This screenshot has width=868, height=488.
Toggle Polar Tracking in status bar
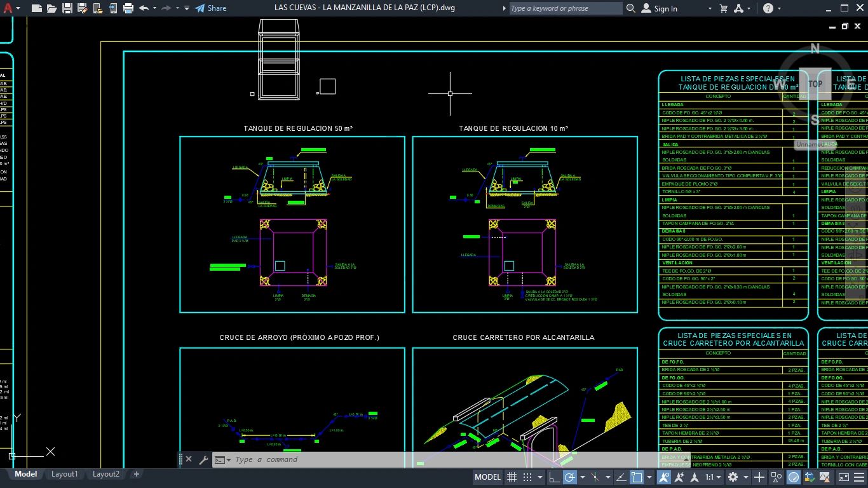(570, 477)
